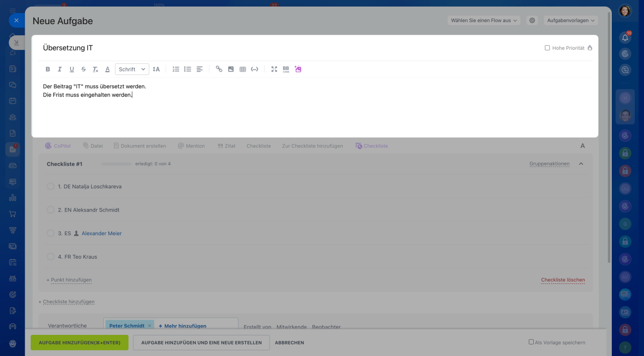Screen dimensions: 644x356
Task: Open Wählen Sie einen Flow aus dropdown
Action: tap(484, 21)
